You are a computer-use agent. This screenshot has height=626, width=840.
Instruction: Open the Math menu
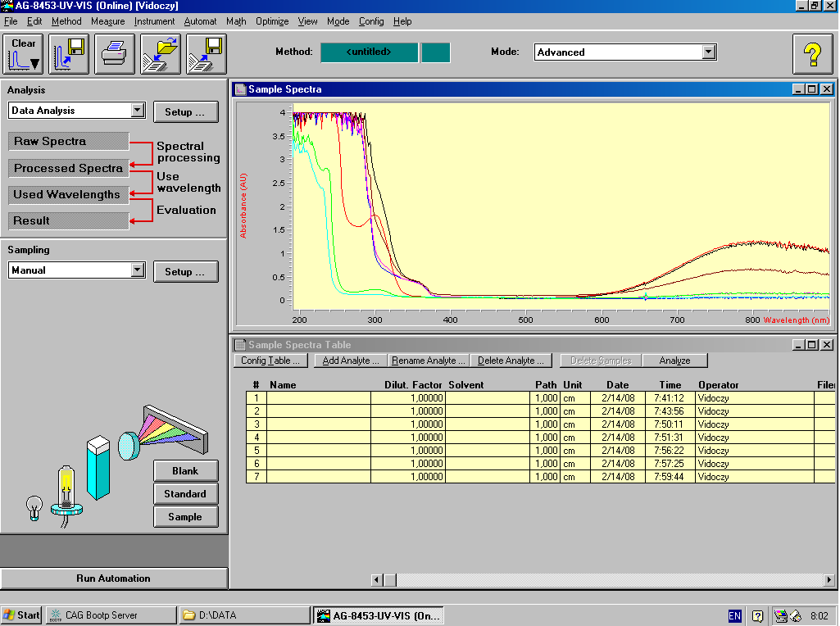[236, 21]
